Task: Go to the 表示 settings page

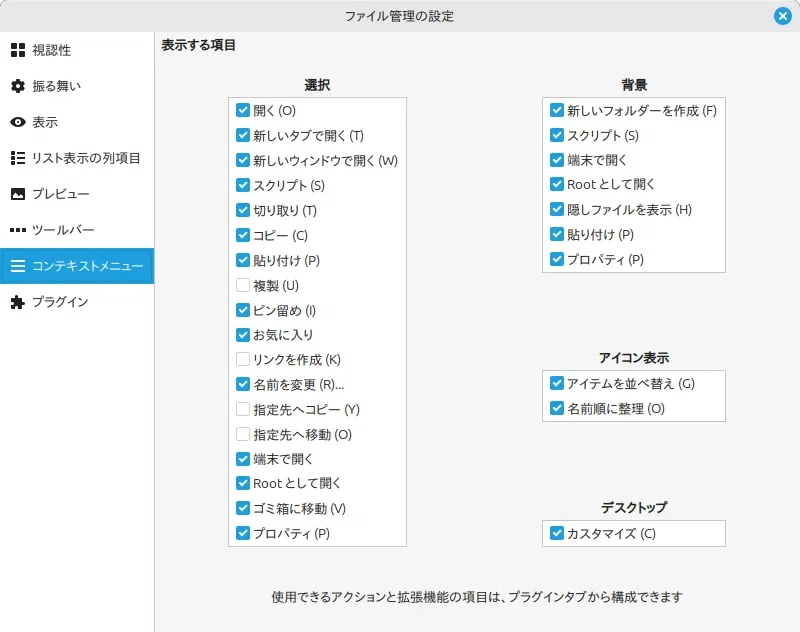Action: (x=77, y=122)
